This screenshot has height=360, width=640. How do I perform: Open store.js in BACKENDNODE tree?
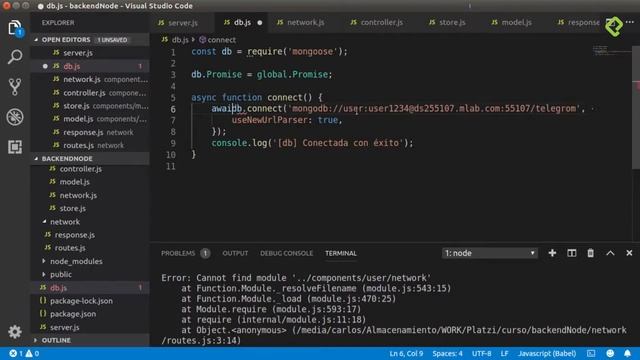90,208
